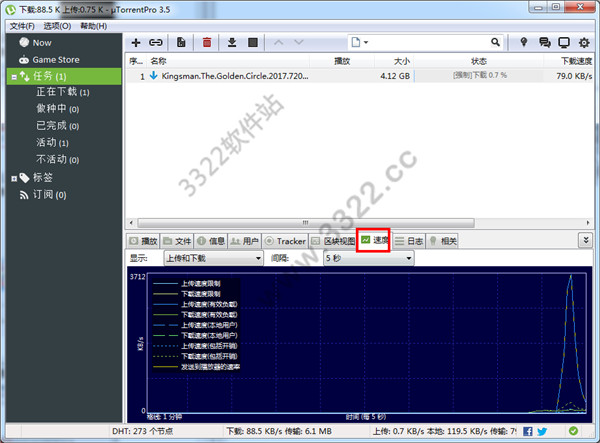600x443 pixels.
Task: Move torrent up the queue
Action: point(279,42)
